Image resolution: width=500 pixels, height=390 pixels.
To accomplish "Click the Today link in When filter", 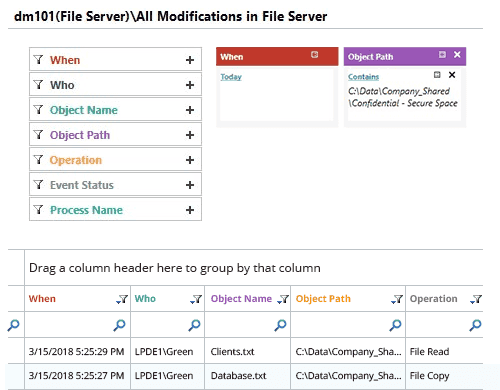I will (231, 77).
